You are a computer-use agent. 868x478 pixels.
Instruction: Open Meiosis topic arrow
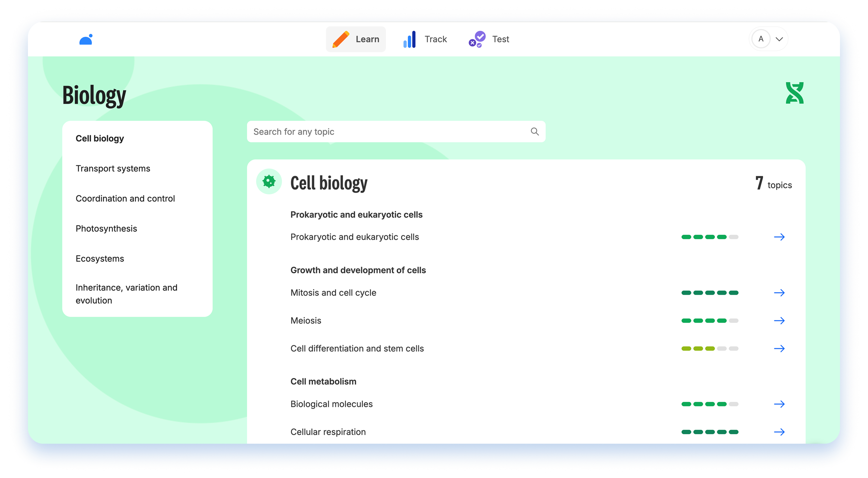pos(779,321)
